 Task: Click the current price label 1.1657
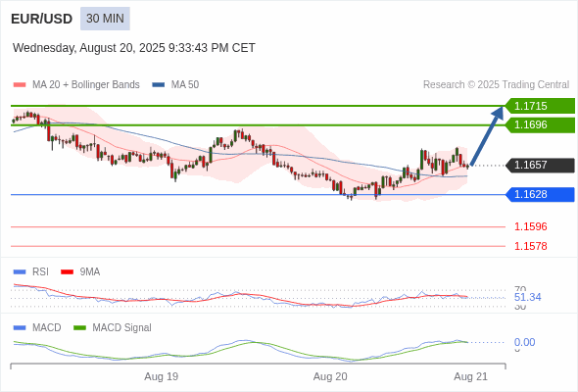540,165
